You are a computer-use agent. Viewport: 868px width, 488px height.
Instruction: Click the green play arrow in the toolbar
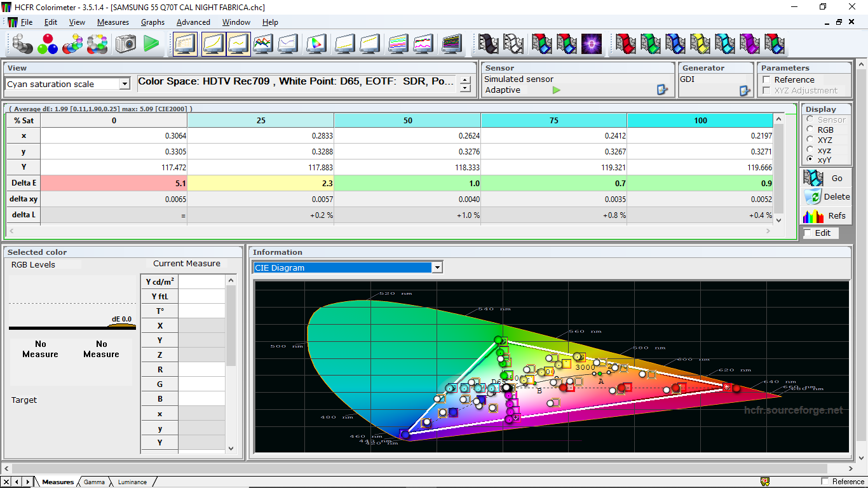[x=151, y=44]
